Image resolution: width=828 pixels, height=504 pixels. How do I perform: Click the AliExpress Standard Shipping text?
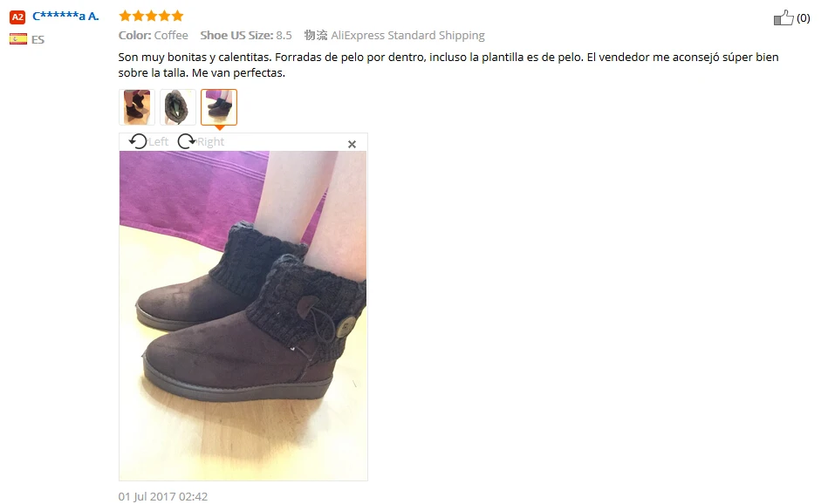click(407, 36)
